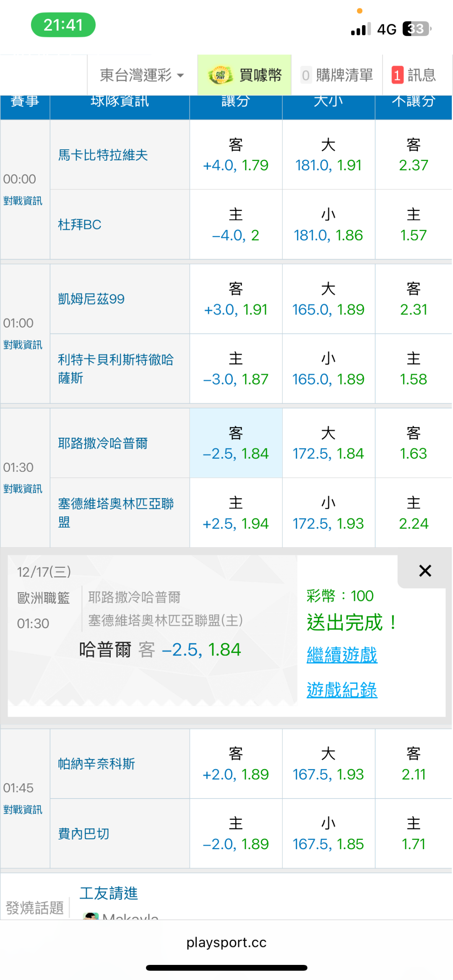Screen dimensions: 453x980
Task: Select 主 -2.0, 1.89 for 費內巴切
Action: [x=236, y=834]
